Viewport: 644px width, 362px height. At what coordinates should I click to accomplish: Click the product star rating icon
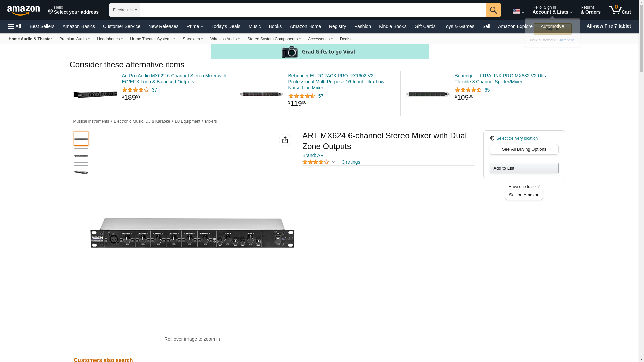point(315,162)
